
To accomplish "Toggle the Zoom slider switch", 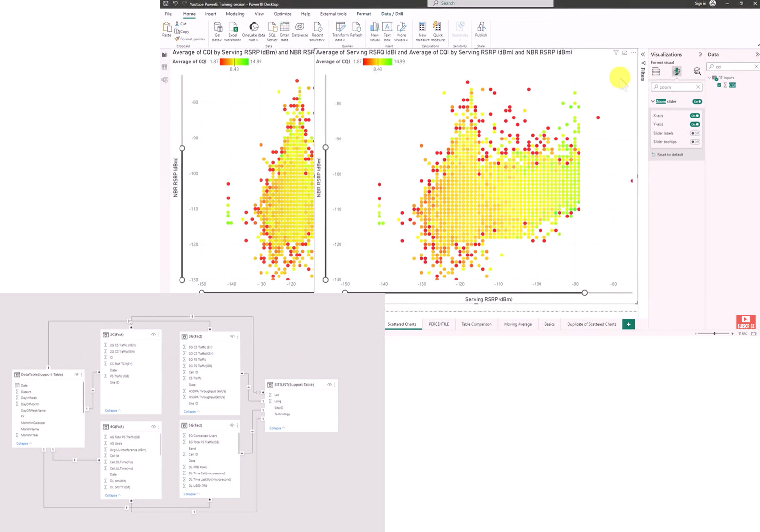I will pyautogui.click(x=697, y=101).
